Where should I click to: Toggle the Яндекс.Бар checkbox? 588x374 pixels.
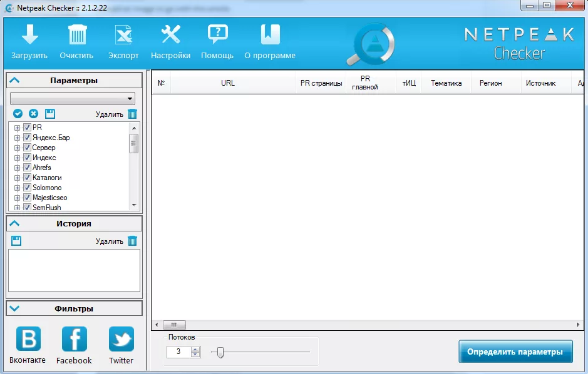click(27, 138)
